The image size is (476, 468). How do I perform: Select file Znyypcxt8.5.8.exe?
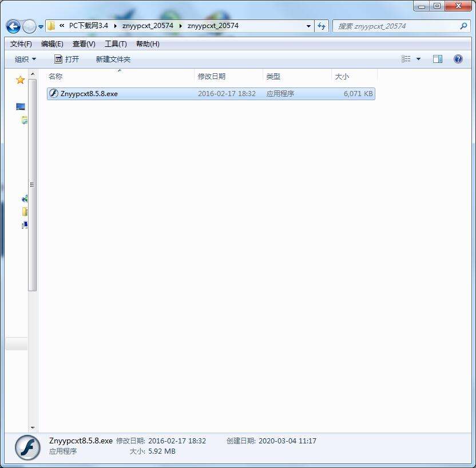[211, 93]
